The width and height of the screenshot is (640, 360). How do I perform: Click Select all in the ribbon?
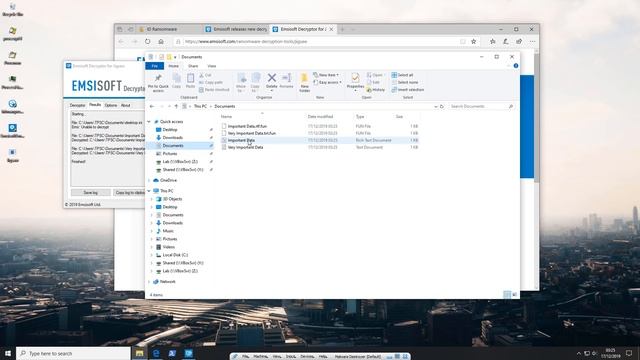click(x=402, y=75)
